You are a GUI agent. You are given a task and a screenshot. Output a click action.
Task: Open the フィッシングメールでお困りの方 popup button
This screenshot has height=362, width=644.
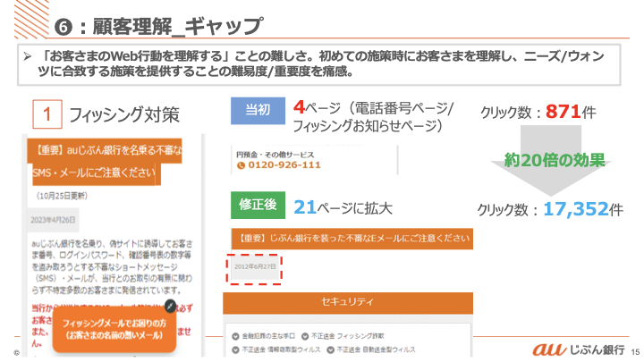[114, 330]
